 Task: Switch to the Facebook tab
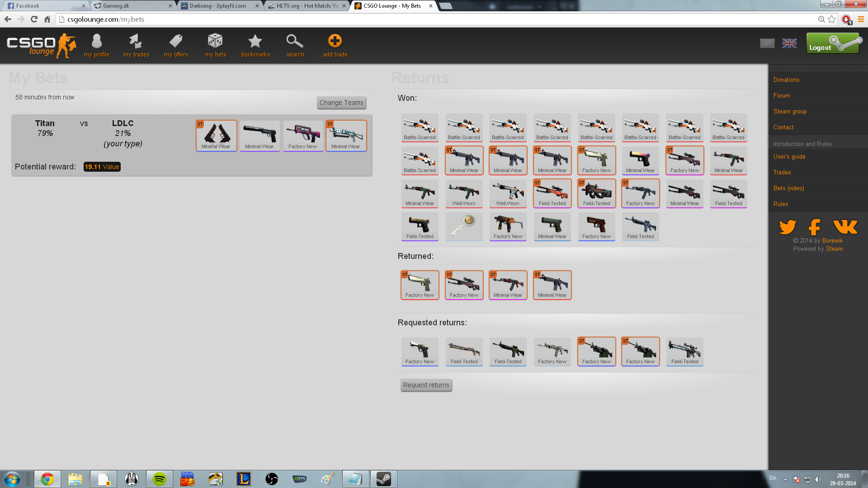click(x=45, y=6)
